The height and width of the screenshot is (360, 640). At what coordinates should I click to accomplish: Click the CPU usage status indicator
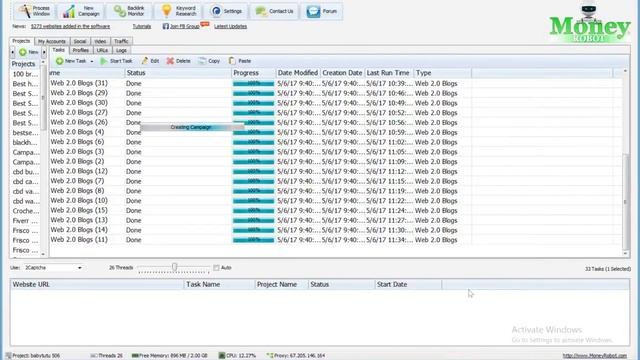pyautogui.click(x=237, y=356)
